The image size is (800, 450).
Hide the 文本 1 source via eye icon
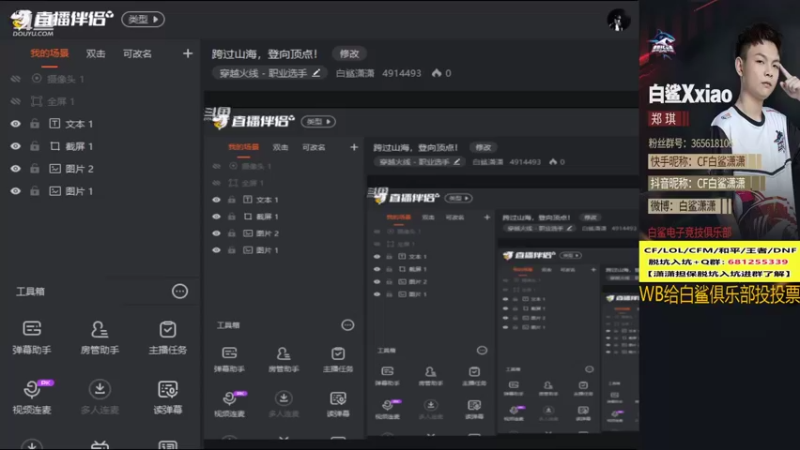pyautogui.click(x=16, y=123)
